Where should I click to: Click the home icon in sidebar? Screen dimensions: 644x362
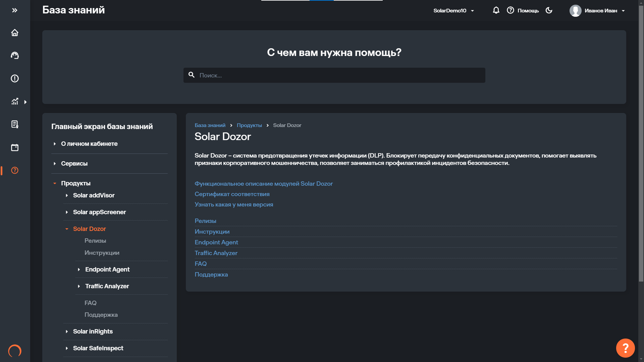pos(15,33)
